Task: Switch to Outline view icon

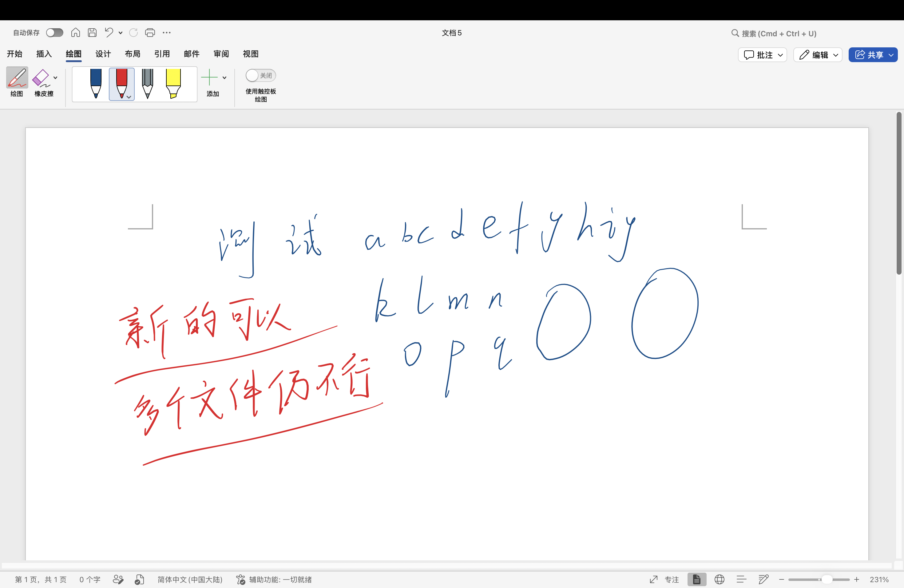Action: [741, 579]
